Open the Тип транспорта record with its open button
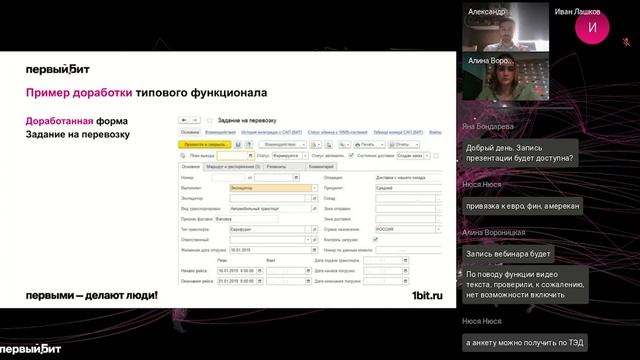 [x=314, y=229]
